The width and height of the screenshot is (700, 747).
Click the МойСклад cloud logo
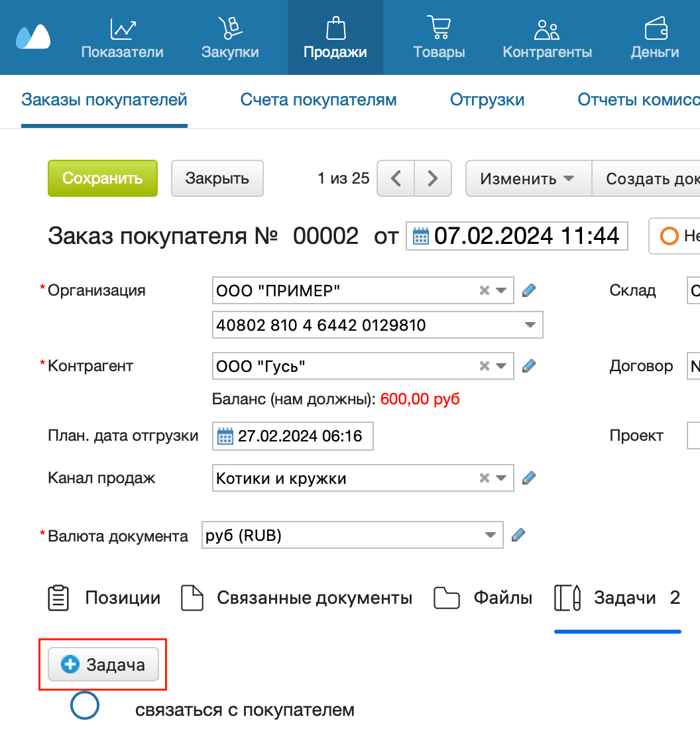32,37
